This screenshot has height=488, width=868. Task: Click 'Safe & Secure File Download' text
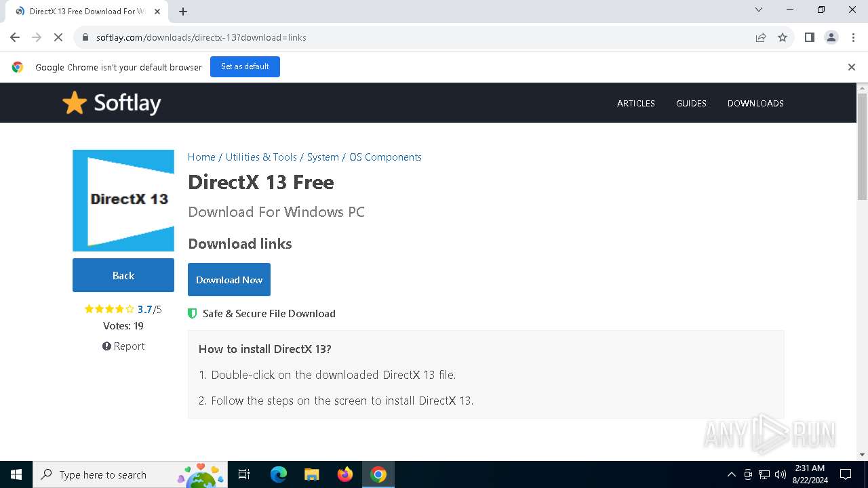tap(269, 313)
